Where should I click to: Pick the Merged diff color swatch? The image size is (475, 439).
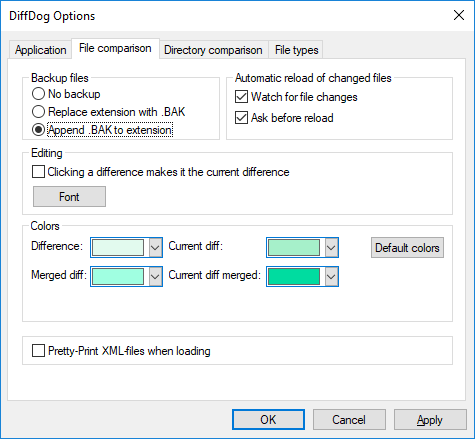118,276
